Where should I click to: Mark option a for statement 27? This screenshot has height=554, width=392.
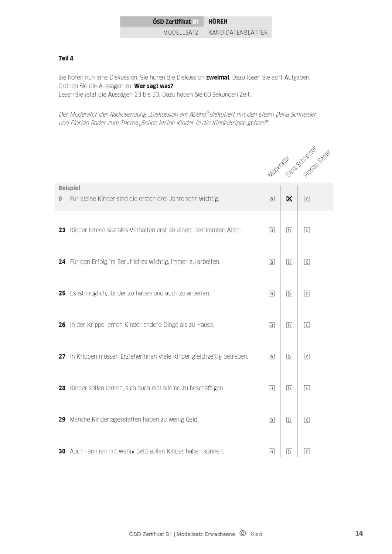(x=272, y=357)
